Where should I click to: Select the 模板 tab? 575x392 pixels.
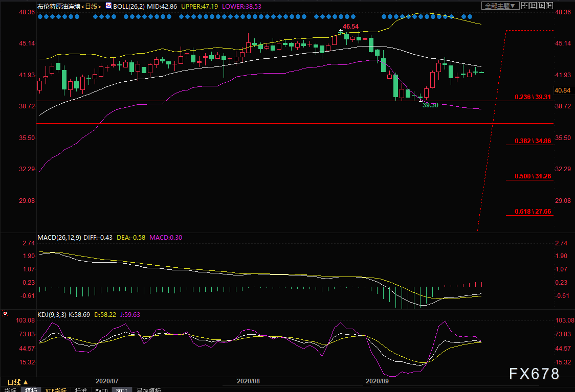point(31,390)
